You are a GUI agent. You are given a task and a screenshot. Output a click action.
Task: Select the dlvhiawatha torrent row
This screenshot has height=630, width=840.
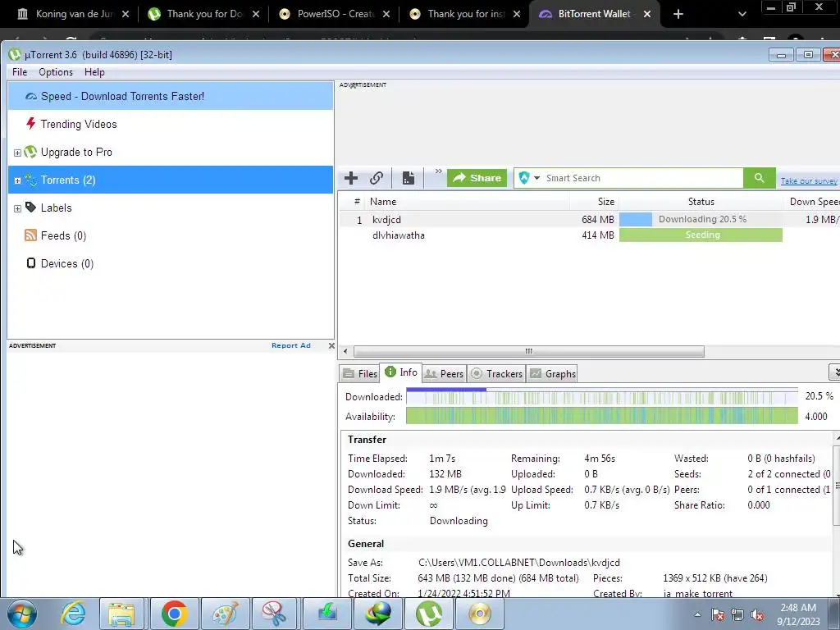(588, 235)
